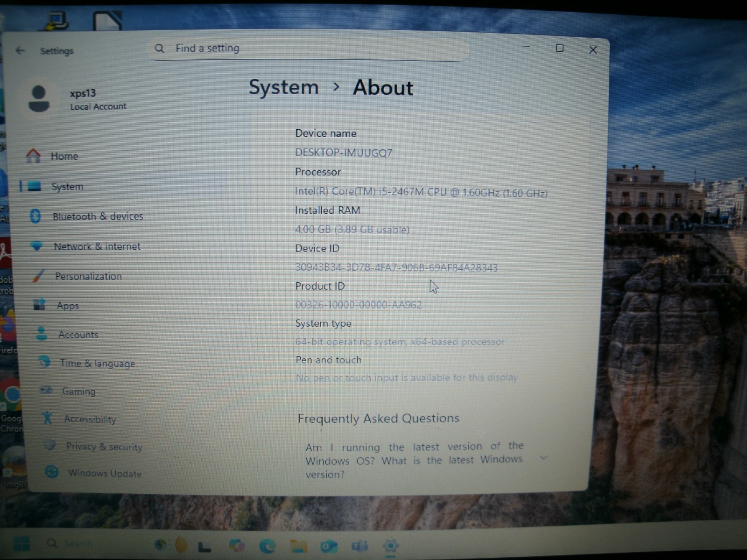Screen dimensions: 747x560
Task: Open Microsoft Teams from the taskbar
Action: tap(359, 546)
